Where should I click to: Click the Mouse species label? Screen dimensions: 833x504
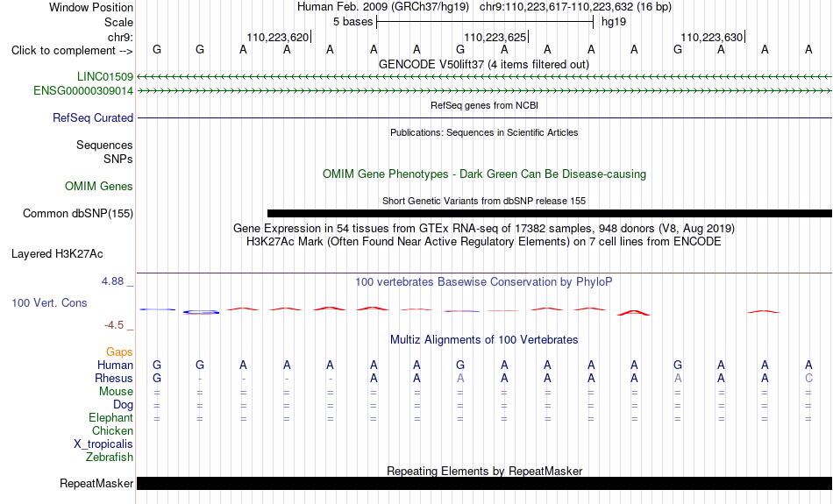point(117,392)
